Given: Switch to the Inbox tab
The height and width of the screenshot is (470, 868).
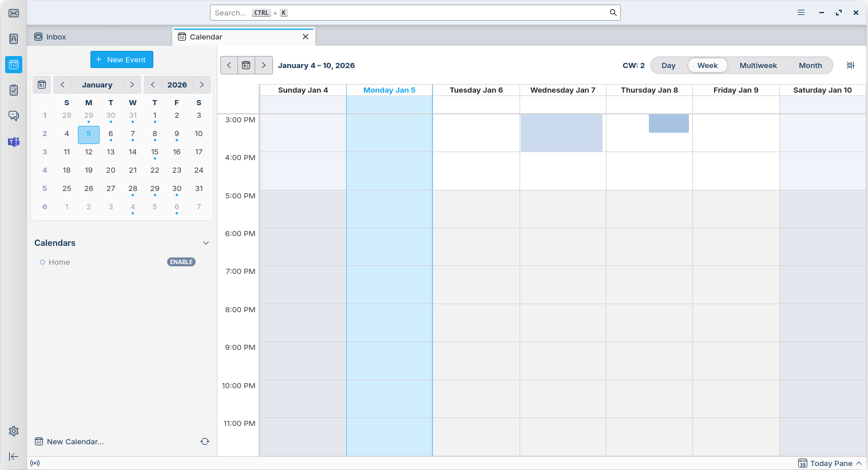Looking at the screenshot, I should point(56,37).
